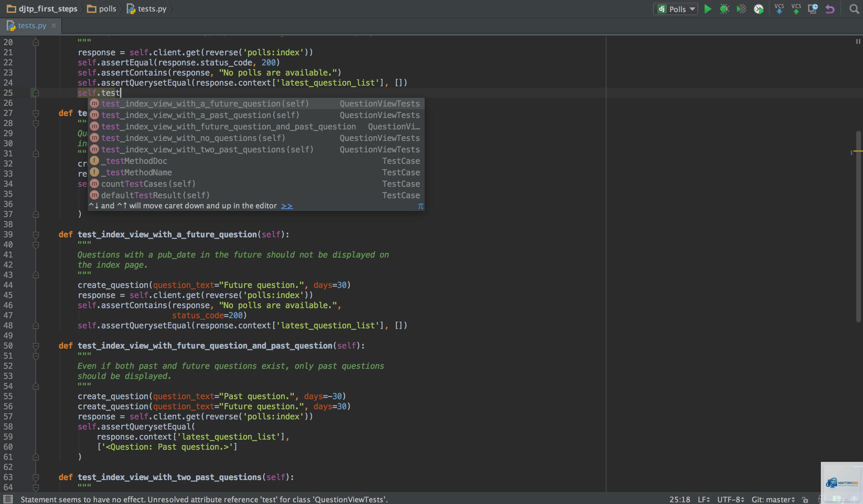Show local history with the clock icon
This screenshot has width=863, height=504.
tap(813, 9)
